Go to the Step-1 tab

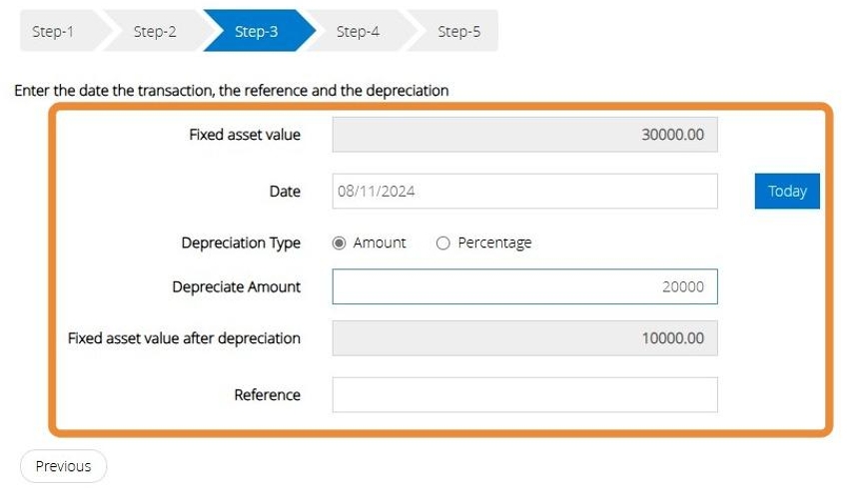[x=53, y=32]
